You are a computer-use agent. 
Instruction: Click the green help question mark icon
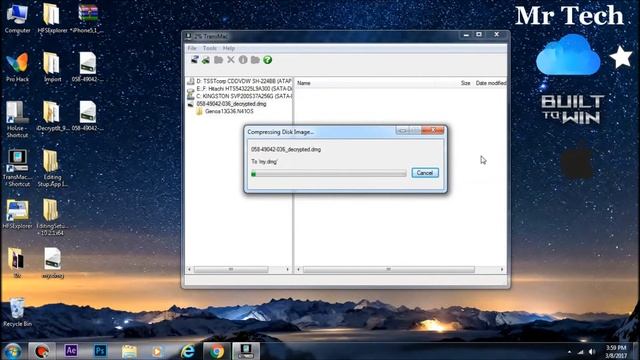coord(267,60)
